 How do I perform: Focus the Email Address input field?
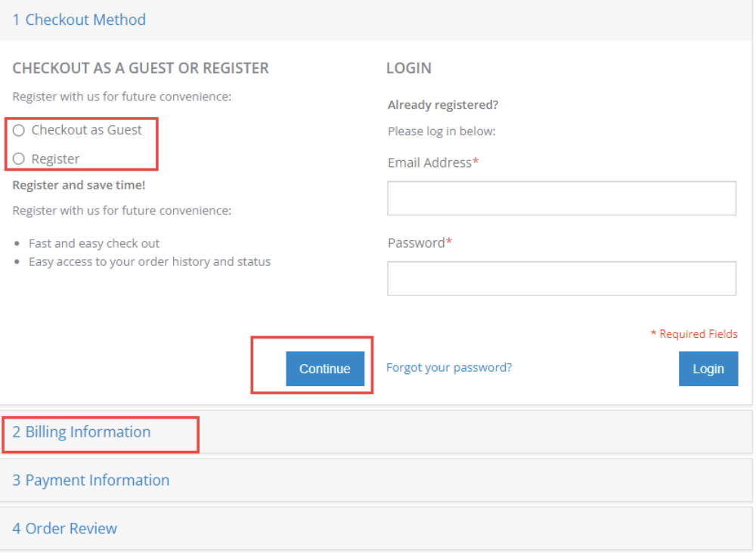(561, 198)
